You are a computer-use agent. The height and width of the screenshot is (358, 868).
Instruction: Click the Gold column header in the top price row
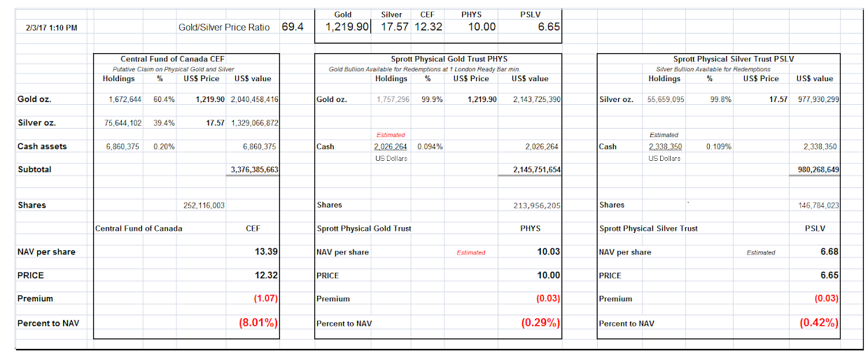(343, 14)
